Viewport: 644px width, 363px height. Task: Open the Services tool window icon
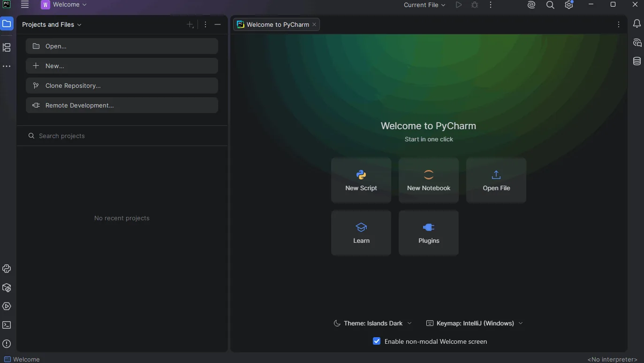point(7,306)
